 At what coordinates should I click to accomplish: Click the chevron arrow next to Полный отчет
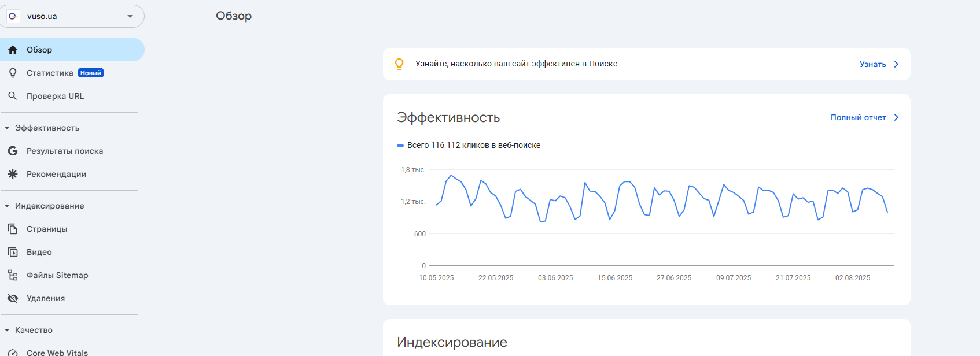pos(896,117)
